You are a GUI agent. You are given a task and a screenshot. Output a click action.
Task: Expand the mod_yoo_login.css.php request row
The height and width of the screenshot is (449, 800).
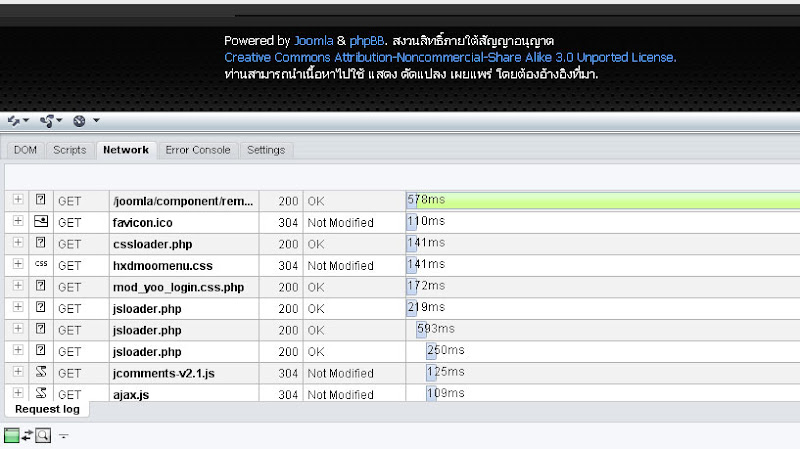coord(18,285)
